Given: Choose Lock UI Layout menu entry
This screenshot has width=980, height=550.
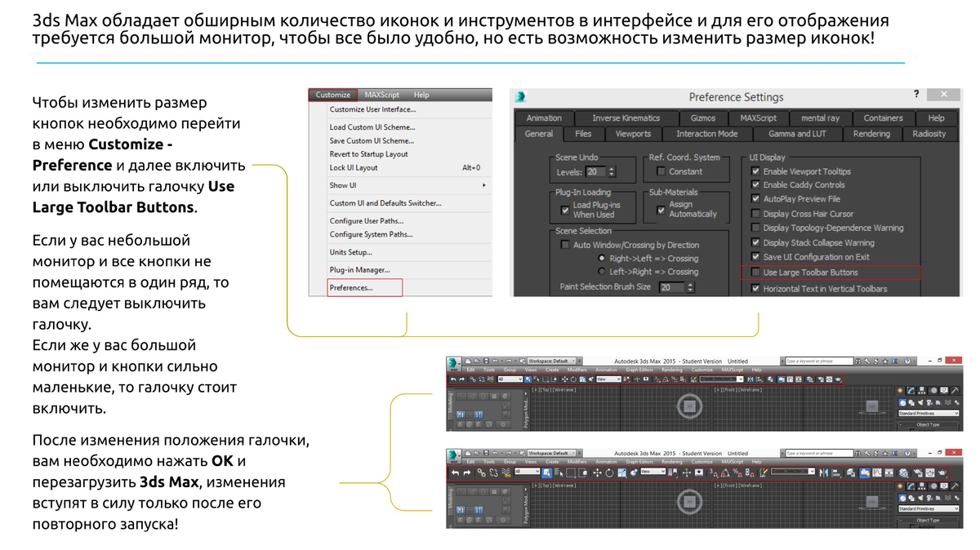Looking at the screenshot, I should click(x=354, y=167).
